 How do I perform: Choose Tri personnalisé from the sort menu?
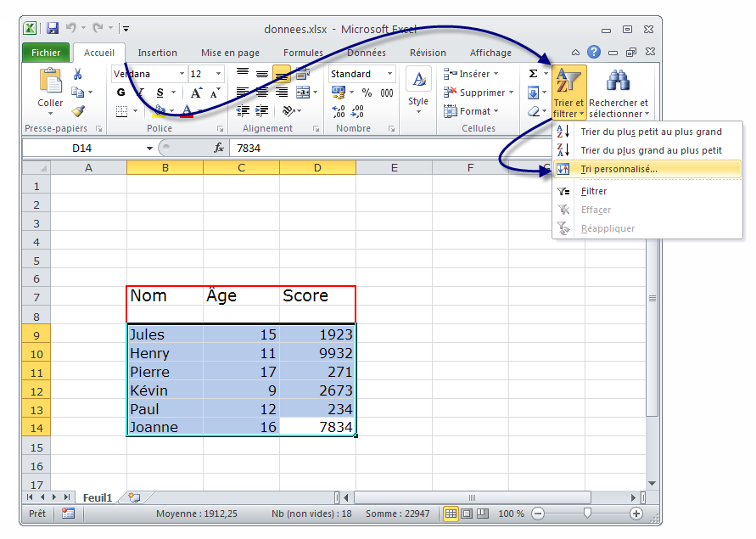tap(619, 169)
